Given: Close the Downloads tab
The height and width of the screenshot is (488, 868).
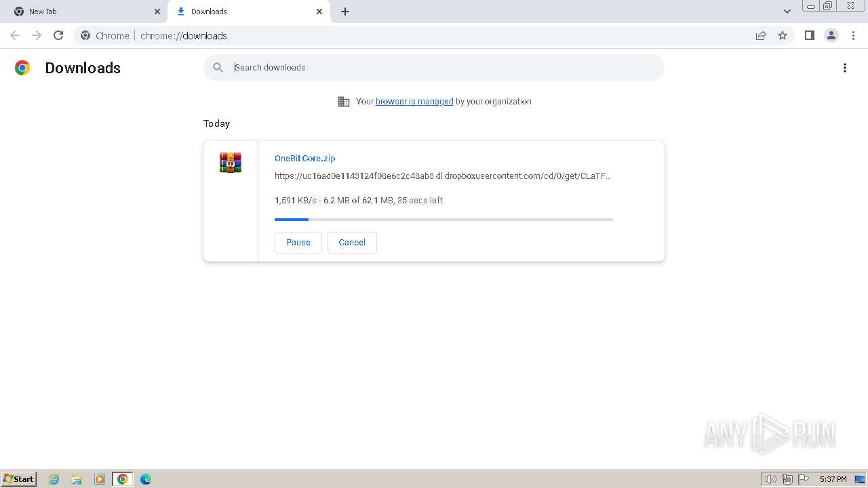Looking at the screenshot, I should pyautogui.click(x=319, y=12).
